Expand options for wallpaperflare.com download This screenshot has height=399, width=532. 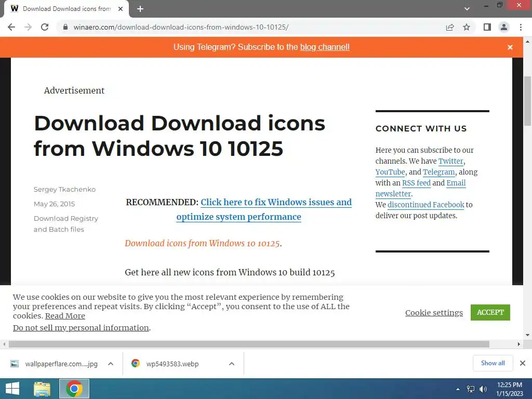pyautogui.click(x=111, y=364)
